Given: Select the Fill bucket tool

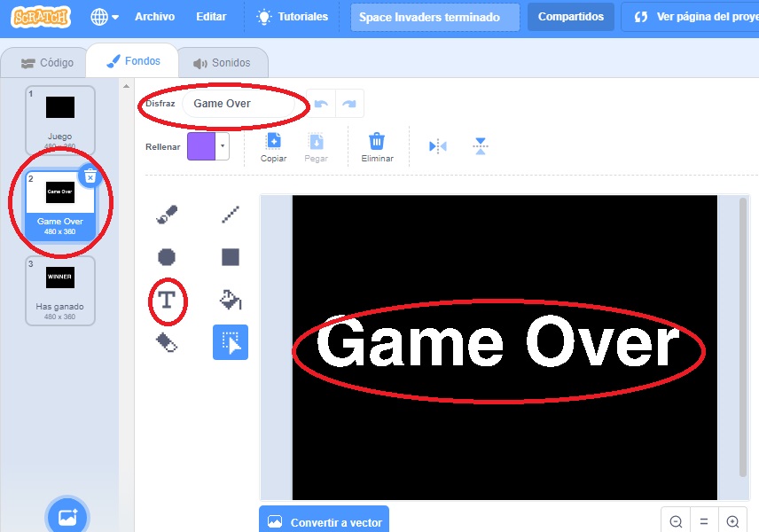Looking at the screenshot, I should pyautogui.click(x=231, y=301).
